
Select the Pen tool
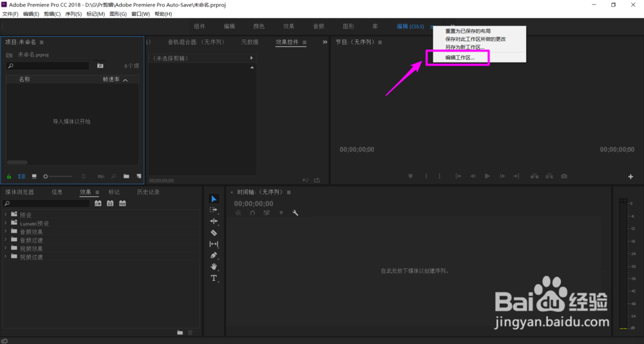[x=214, y=255]
